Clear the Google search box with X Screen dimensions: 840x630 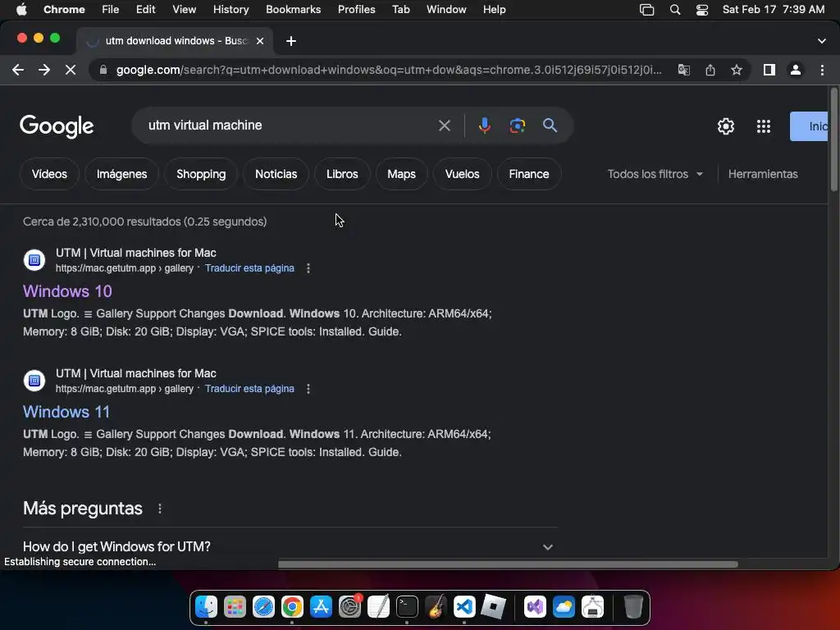(444, 126)
